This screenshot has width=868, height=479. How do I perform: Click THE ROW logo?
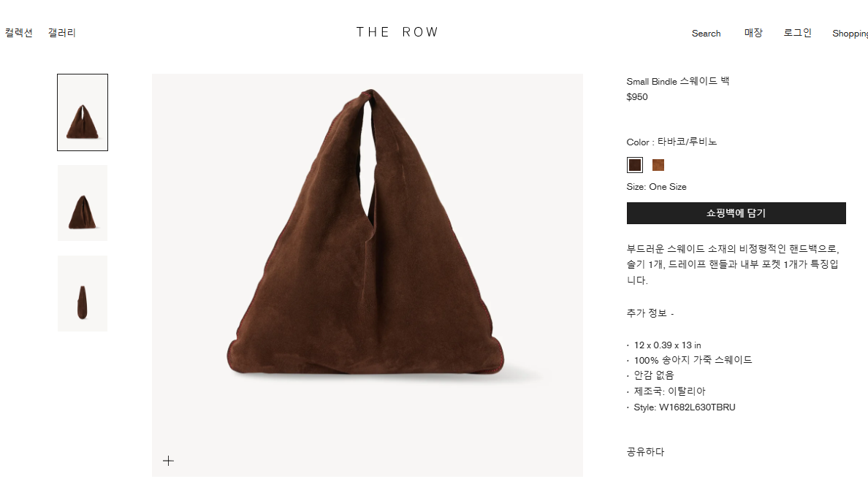[x=397, y=32]
